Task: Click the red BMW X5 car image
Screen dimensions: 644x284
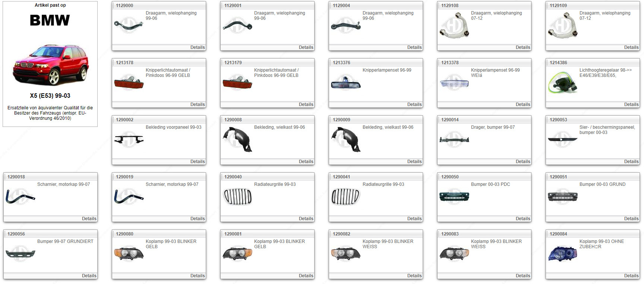Action: pos(50,65)
